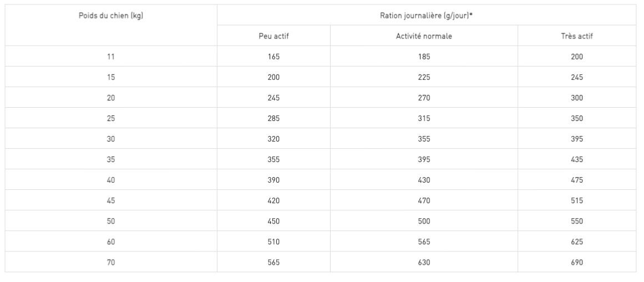This screenshot has height=282, width=644.
Task: Select the 300 value under Très actif
Action: coord(577,98)
